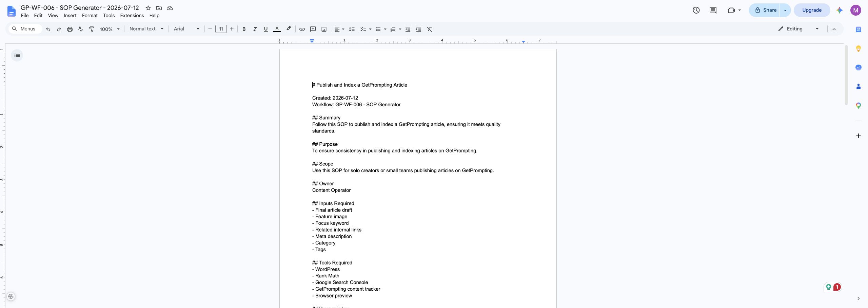868x308 pixels.
Task: Decrease font size
Action: tap(210, 29)
